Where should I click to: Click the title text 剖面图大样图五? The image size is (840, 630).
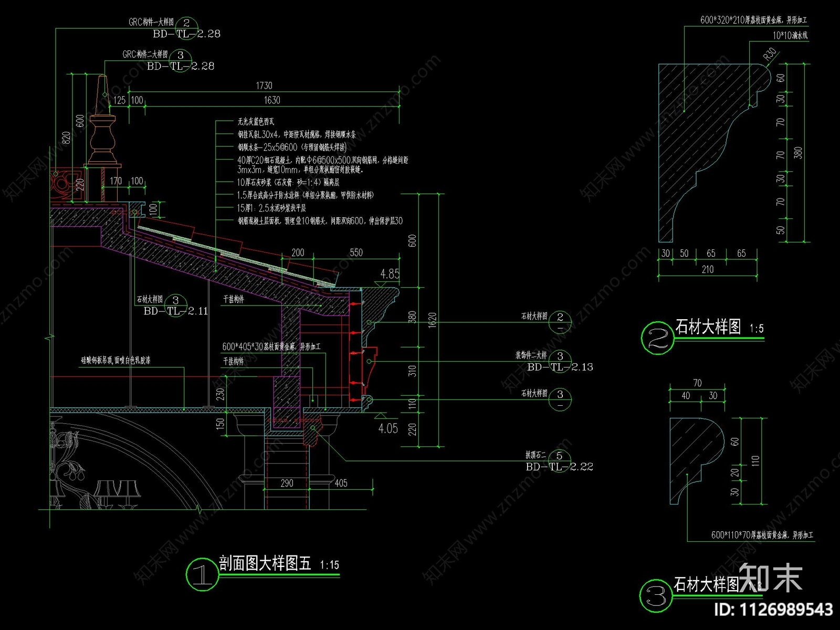265,564
